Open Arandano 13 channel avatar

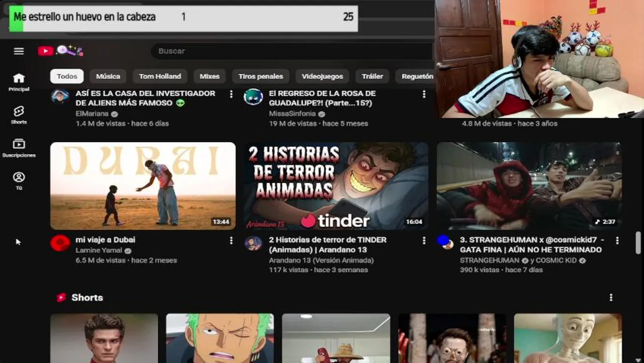point(253,244)
